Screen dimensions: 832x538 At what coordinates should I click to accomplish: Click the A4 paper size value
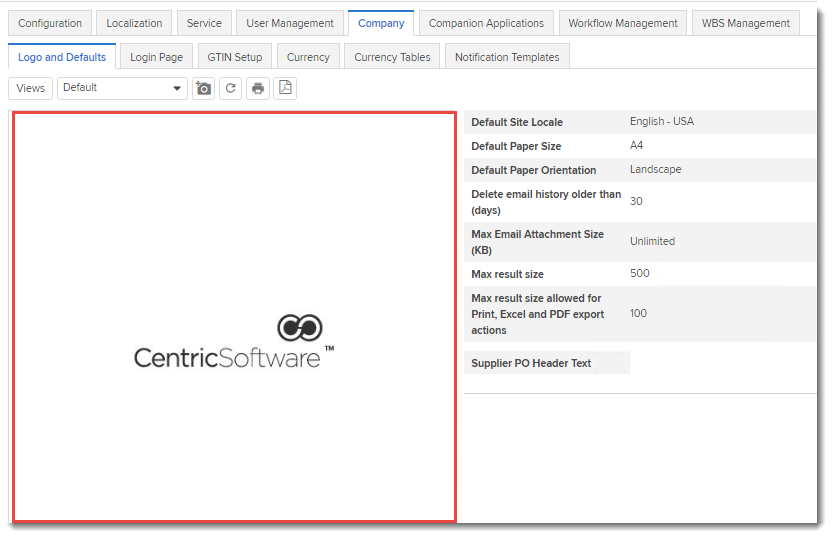pos(636,145)
